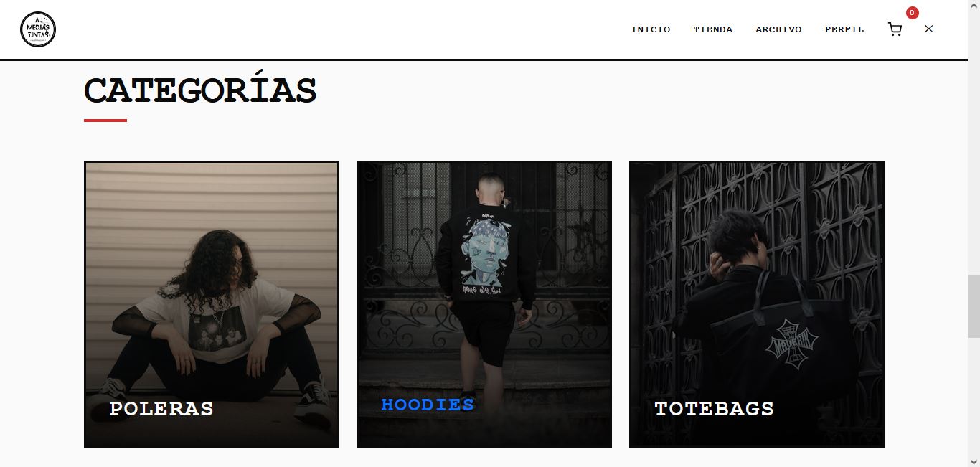Select ARCHIVO in the navigation bar
This screenshot has height=467, width=980.
click(x=778, y=29)
